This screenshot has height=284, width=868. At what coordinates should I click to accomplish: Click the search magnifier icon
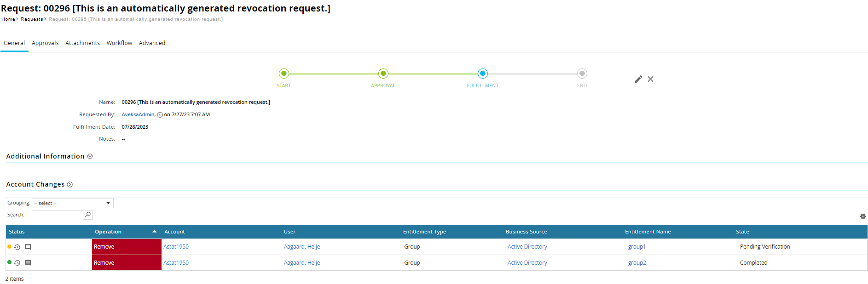(x=88, y=215)
